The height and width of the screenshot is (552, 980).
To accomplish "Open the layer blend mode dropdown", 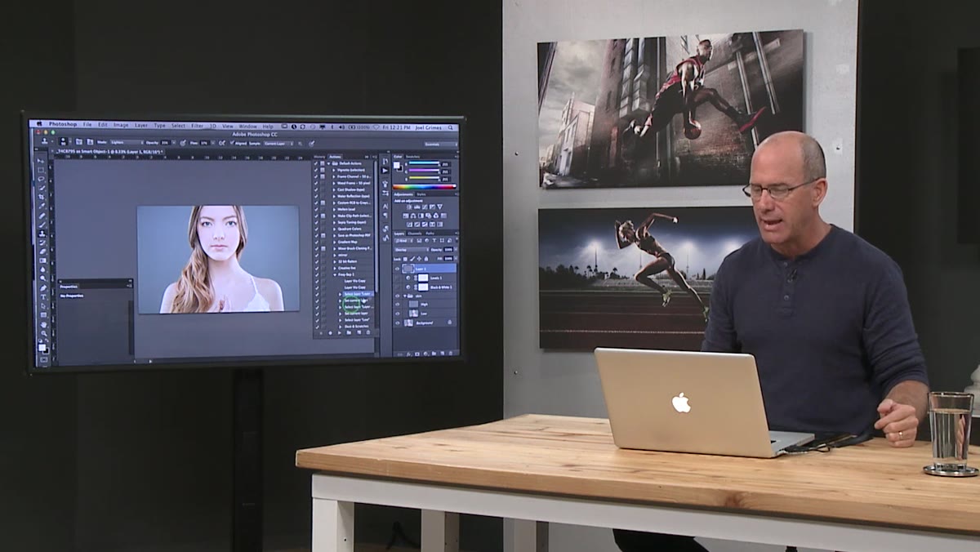I will point(412,250).
